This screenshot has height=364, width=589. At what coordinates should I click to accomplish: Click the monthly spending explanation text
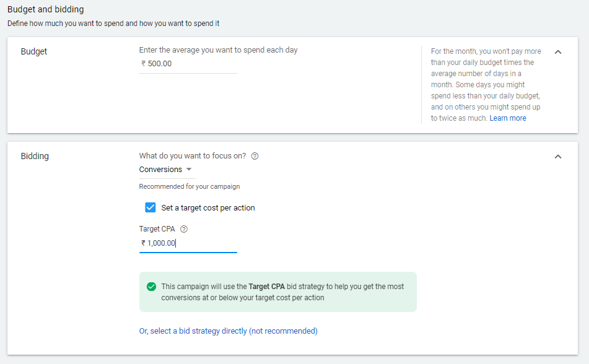[x=486, y=84]
